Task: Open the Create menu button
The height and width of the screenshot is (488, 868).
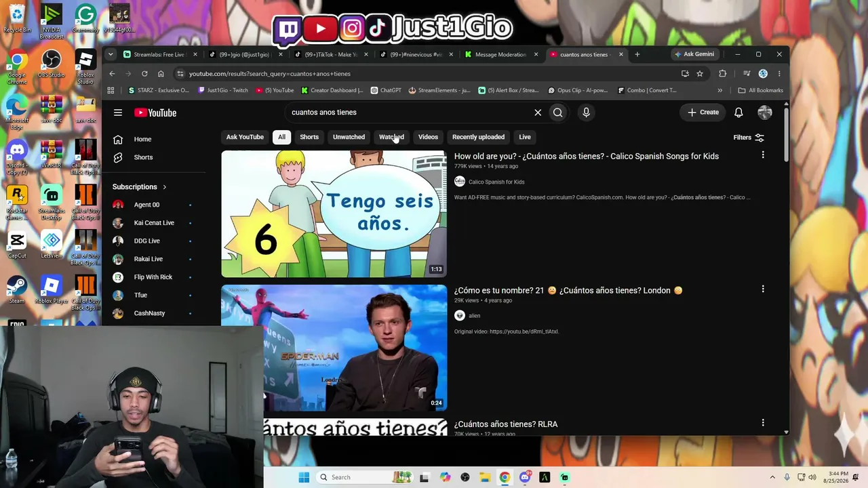Action: [x=703, y=113]
